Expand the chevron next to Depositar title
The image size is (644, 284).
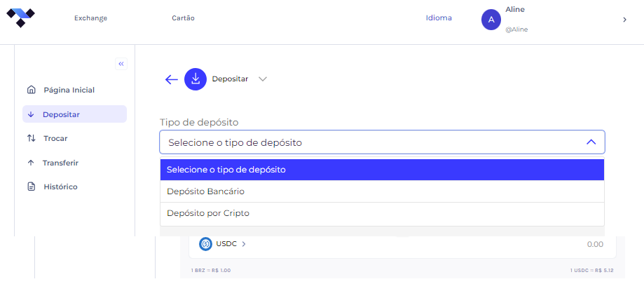pyautogui.click(x=263, y=79)
